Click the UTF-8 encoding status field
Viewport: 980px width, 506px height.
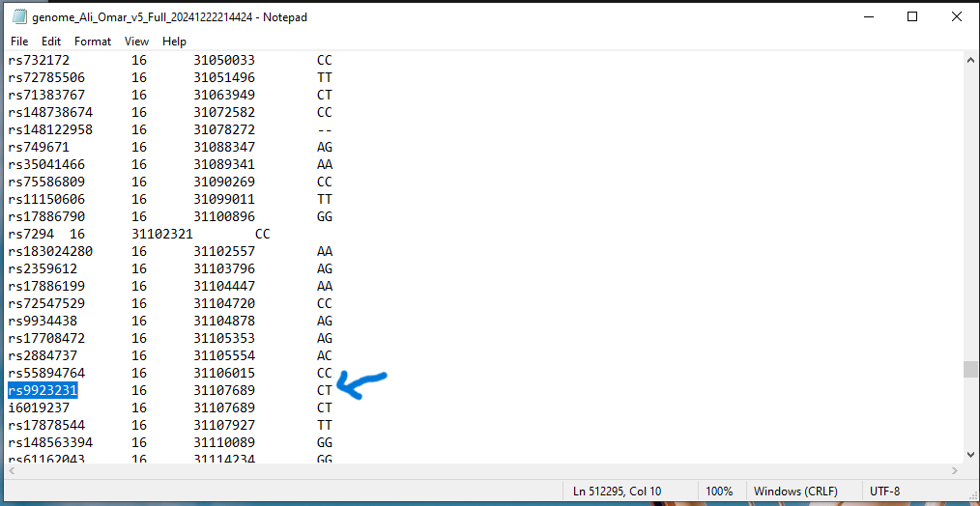tap(885, 491)
